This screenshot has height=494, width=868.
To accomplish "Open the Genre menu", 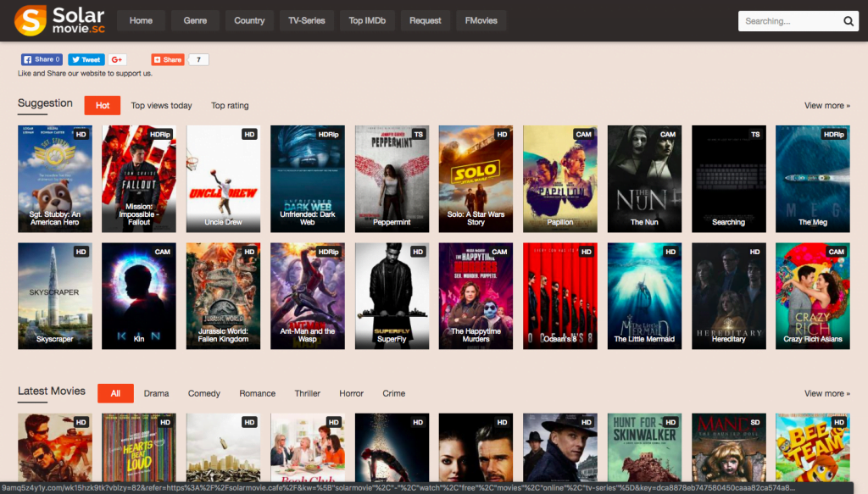I will 195,20.
